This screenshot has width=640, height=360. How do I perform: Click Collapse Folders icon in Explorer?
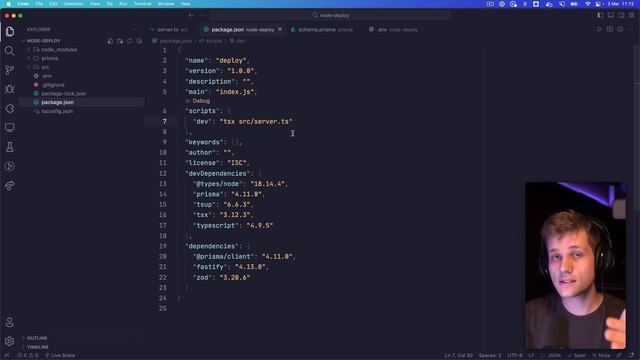coord(140,41)
